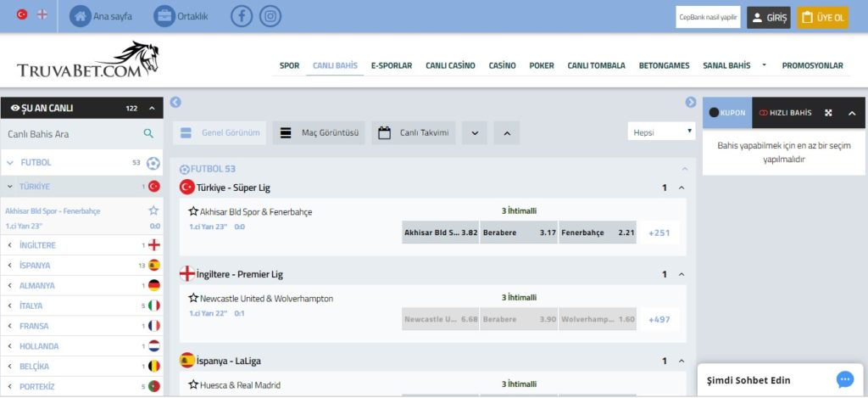Bet on Berabere 3.17 in Akhisar match
868x398 pixels.
(520, 233)
